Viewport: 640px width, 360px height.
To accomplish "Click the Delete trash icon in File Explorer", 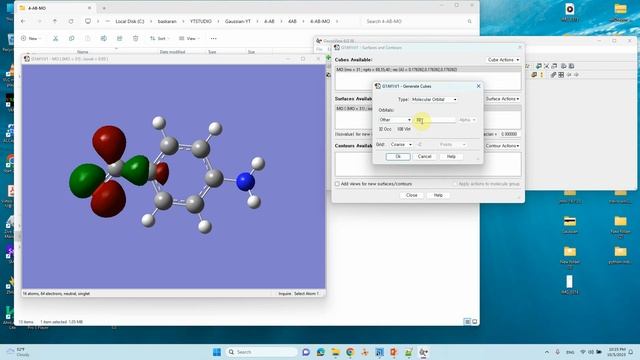I will click(136, 38).
